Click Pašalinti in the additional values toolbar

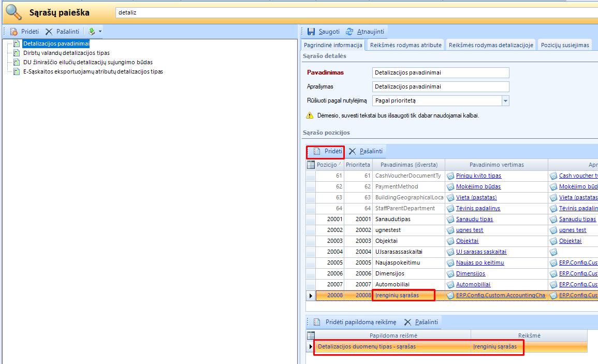coord(421,322)
